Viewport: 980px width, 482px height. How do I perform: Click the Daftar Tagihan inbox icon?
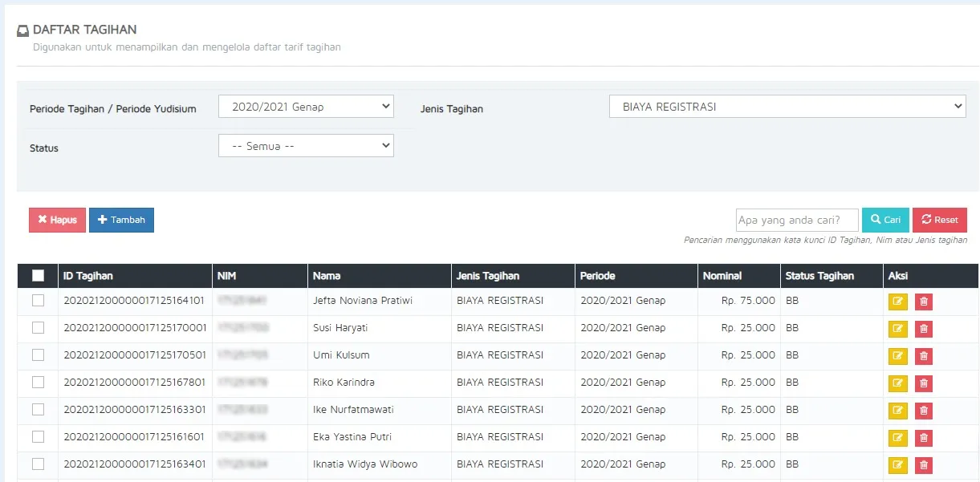click(x=22, y=30)
